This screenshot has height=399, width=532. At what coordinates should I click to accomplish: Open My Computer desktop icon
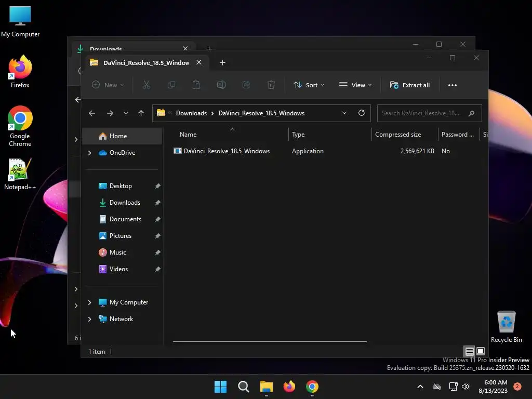pos(20,22)
